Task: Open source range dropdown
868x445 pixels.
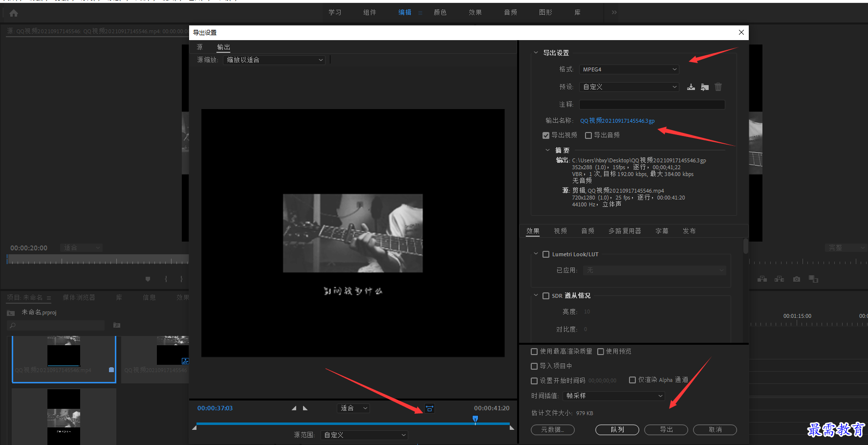Action: click(364, 435)
